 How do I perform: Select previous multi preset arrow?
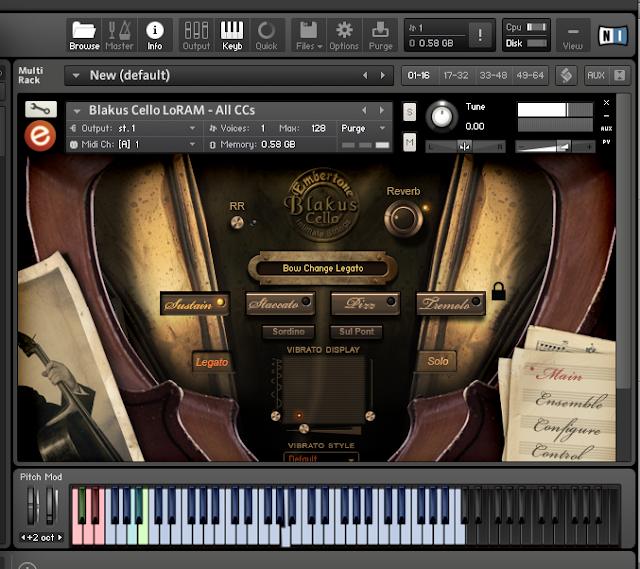click(x=365, y=76)
